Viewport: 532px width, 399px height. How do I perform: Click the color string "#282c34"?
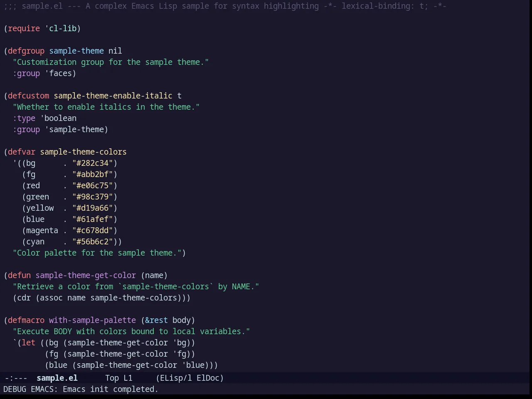[x=93, y=163]
